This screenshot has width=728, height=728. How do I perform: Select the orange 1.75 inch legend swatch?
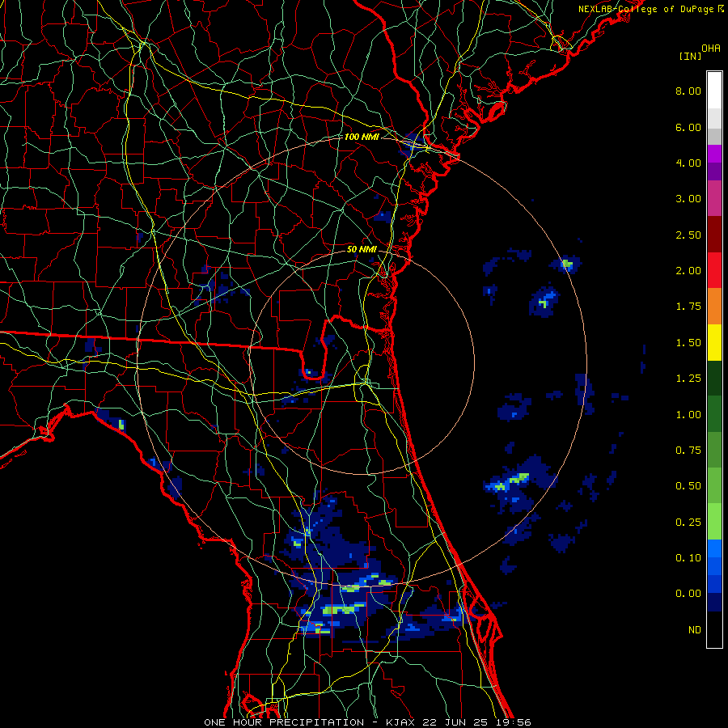click(714, 307)
